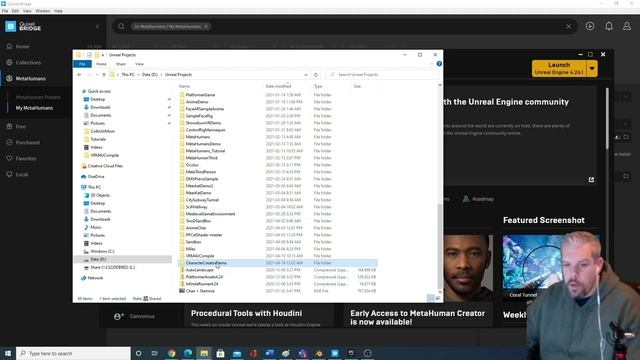Select the MedievalGameEnvironment folder
Viewport: 640px width, 360px height.
[x=210, y=214]
